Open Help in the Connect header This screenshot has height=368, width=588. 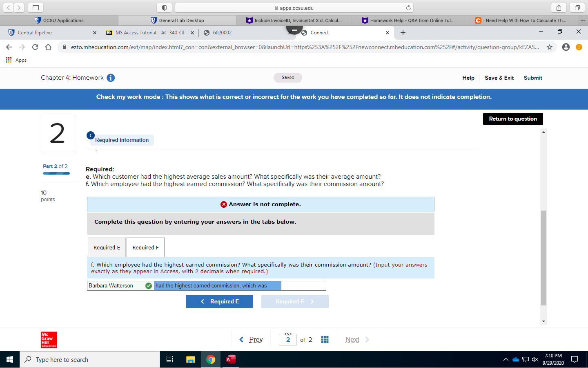[x=468, y=78]
